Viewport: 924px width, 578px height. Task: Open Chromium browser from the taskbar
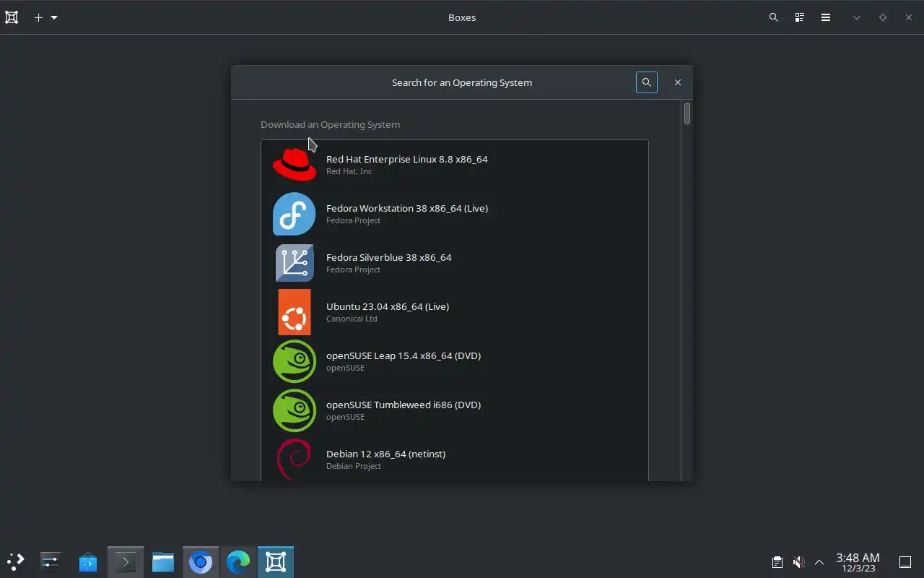201,561
